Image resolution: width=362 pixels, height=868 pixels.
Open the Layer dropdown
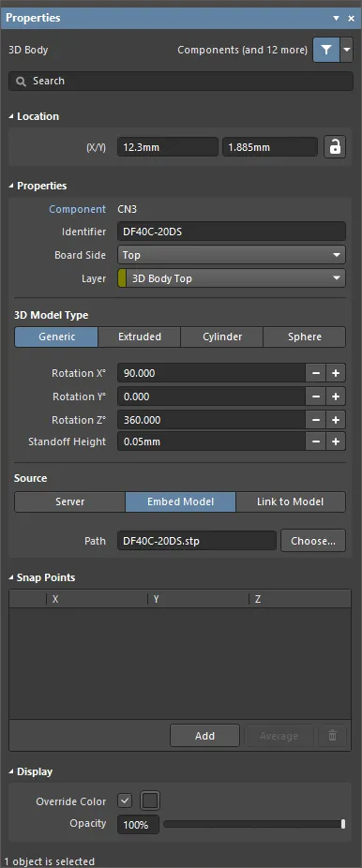pyautogui.click(x=232, y=278)
